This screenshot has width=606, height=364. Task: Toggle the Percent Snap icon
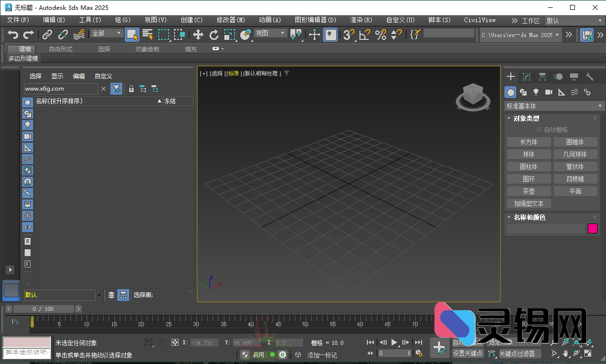(381, 34)
